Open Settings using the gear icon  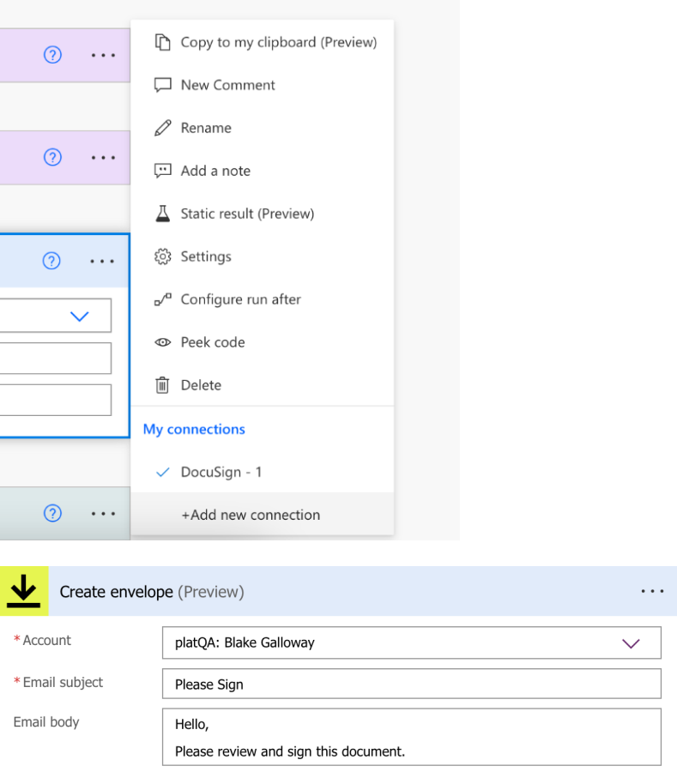tap(164, 256)
